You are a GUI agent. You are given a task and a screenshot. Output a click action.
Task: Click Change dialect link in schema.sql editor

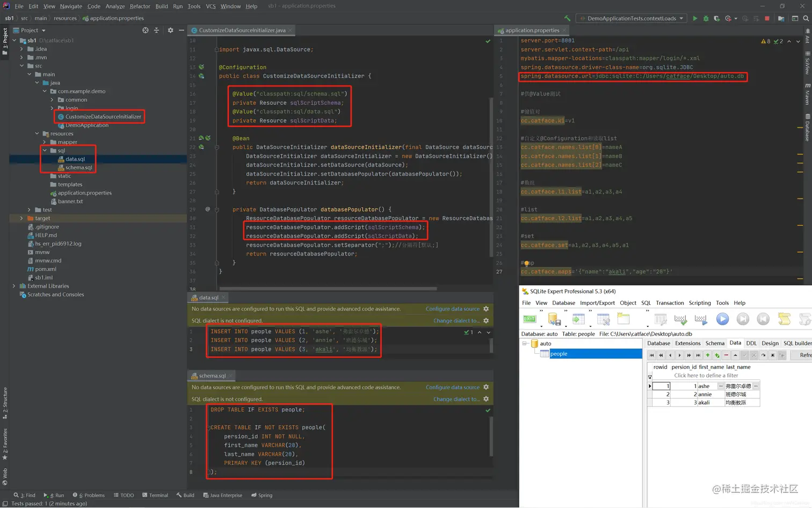tap(456, 399)
